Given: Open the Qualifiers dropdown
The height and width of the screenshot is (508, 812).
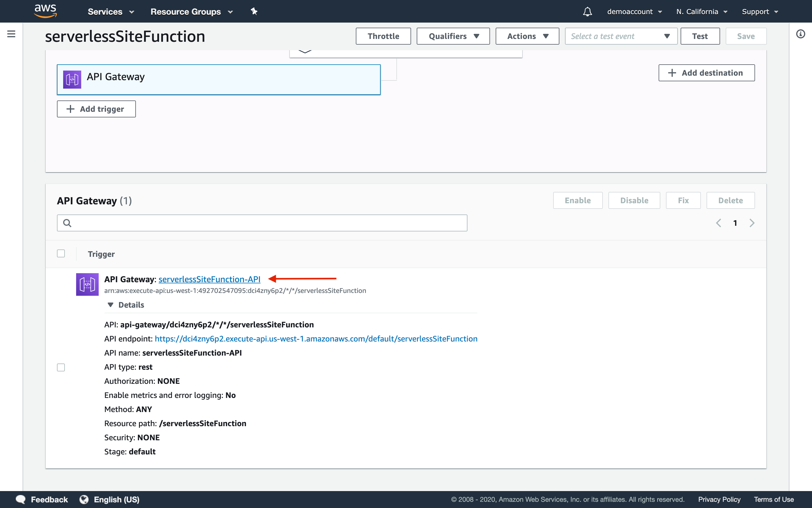Looking at the screenshot, I should (453, 36).
